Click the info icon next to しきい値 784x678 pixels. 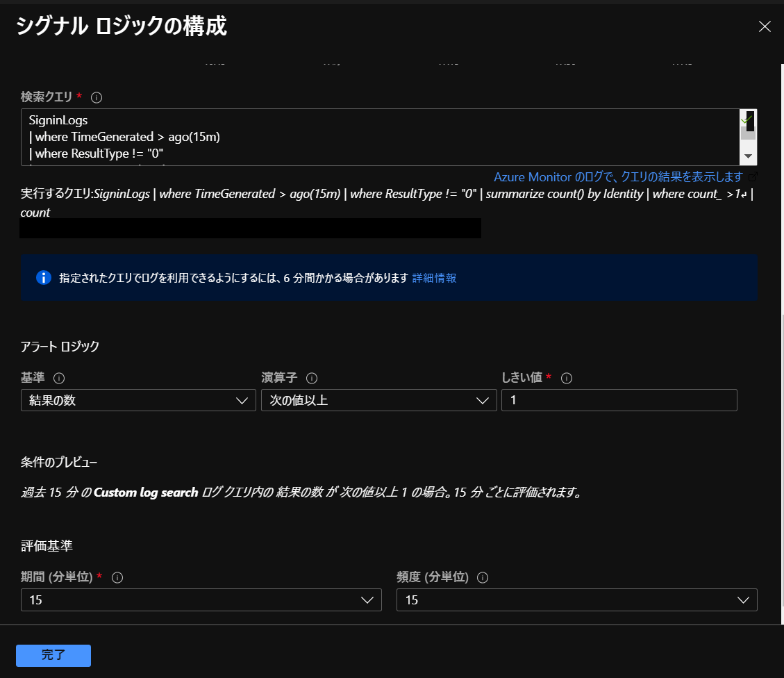567,378
